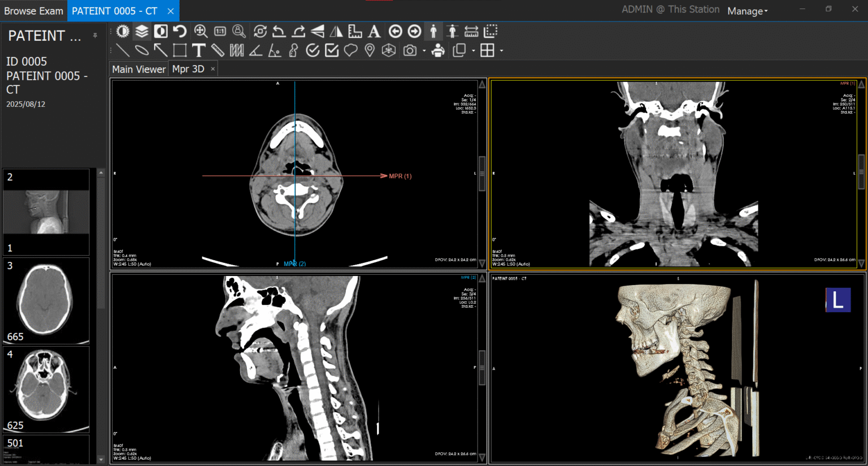868x466 pixels.
Task: Invert the image contrast
Action: click(x=160, y=31)
